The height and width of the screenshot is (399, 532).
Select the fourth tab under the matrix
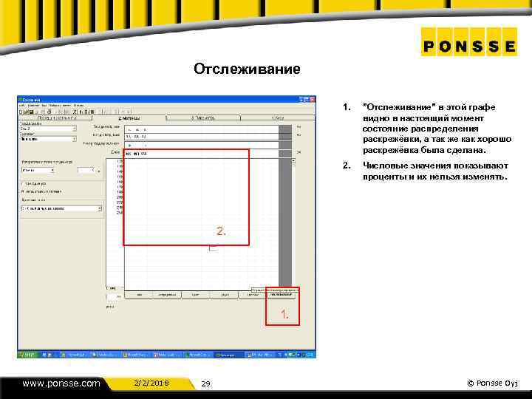click(x=225, y=295)
